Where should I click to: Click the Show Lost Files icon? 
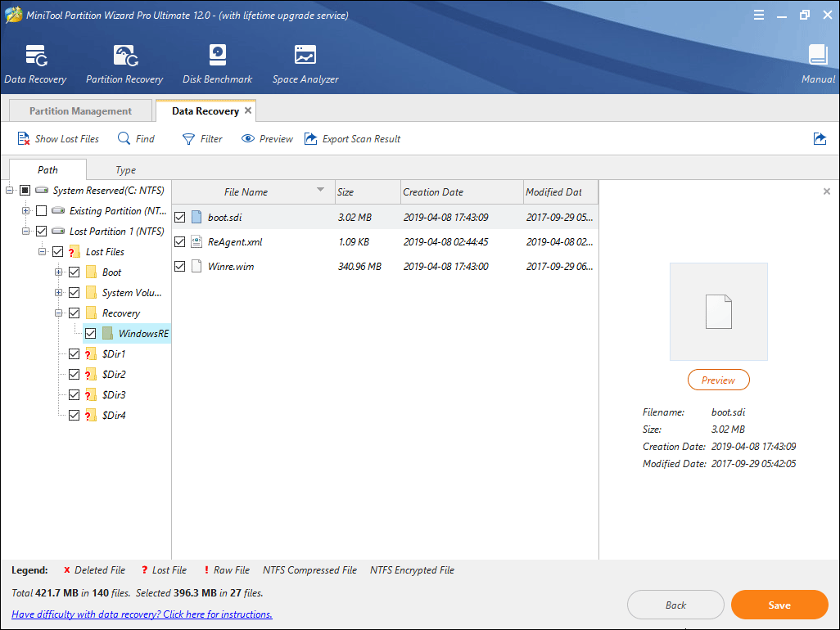pyautogui.click(x=25, y=139)
